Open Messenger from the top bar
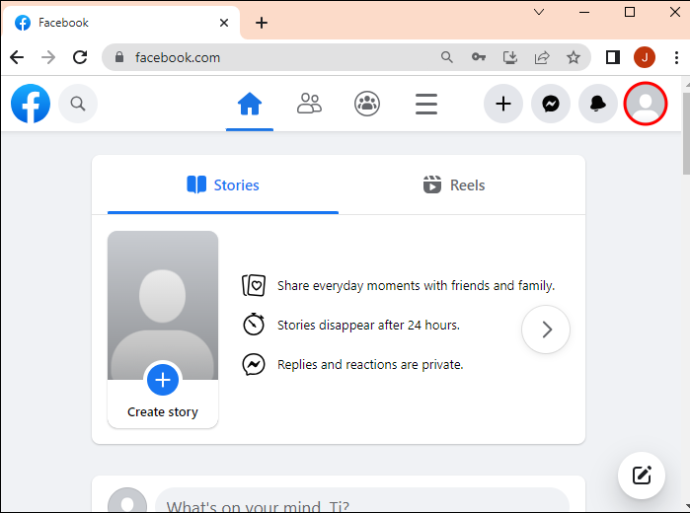 click(551, 104)
